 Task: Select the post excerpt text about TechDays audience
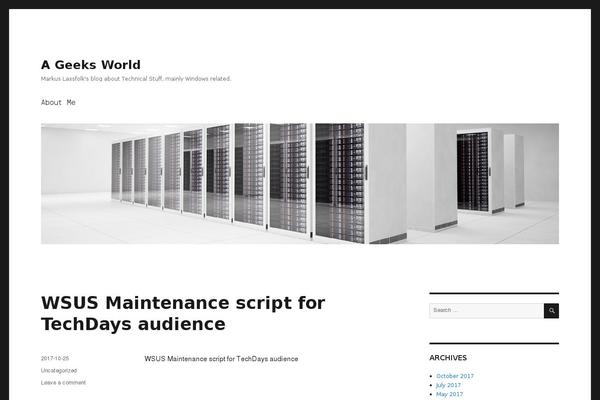(221, 359)
